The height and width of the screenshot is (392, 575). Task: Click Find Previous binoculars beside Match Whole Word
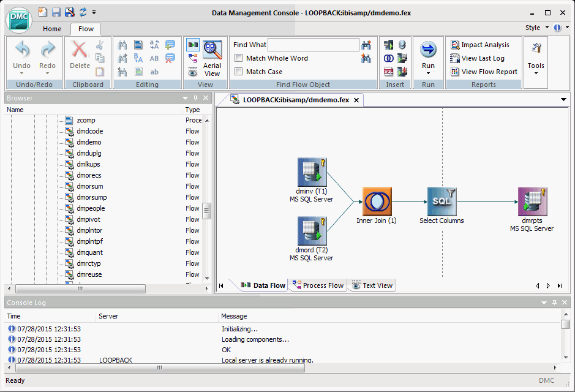click(x=366, y=58)
